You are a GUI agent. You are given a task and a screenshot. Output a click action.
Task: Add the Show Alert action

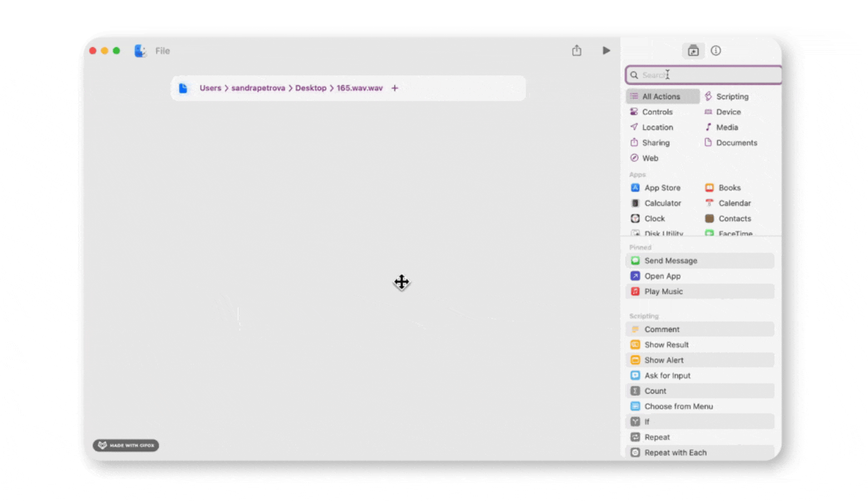pos(700,360)
